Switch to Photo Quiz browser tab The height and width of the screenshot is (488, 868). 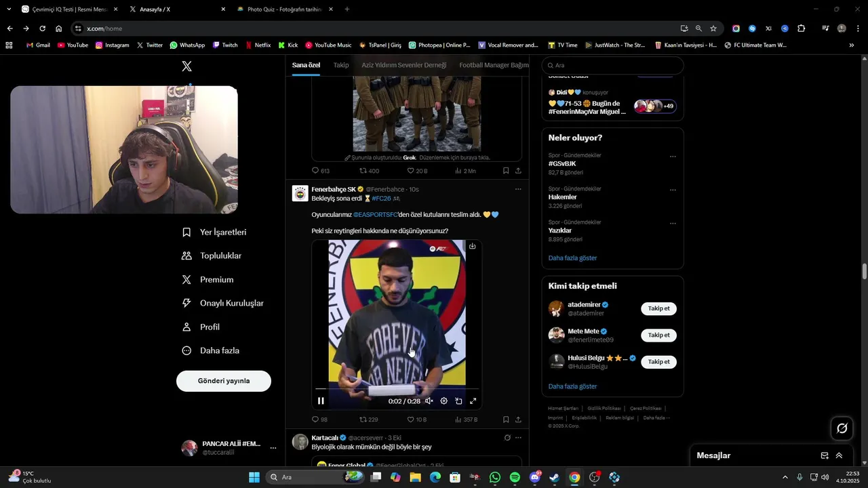[x=284, y=9]
